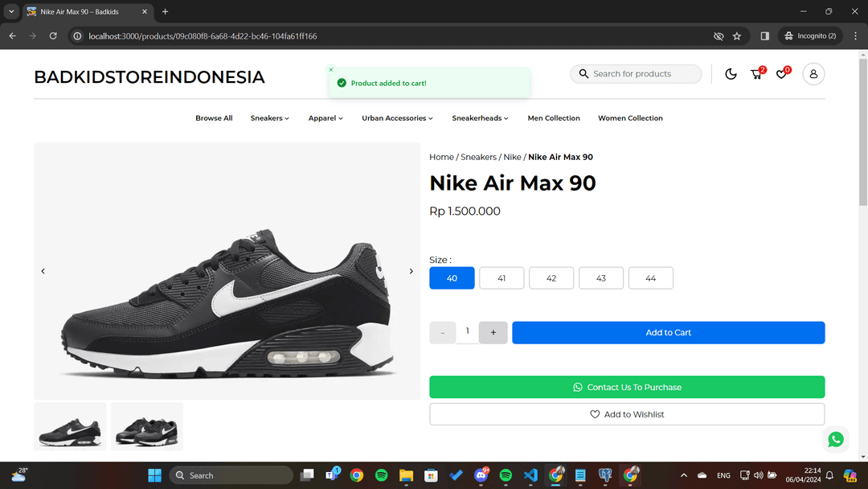Open the Chrome three-dot menu
Screen dimensions: 868x489
855,36
